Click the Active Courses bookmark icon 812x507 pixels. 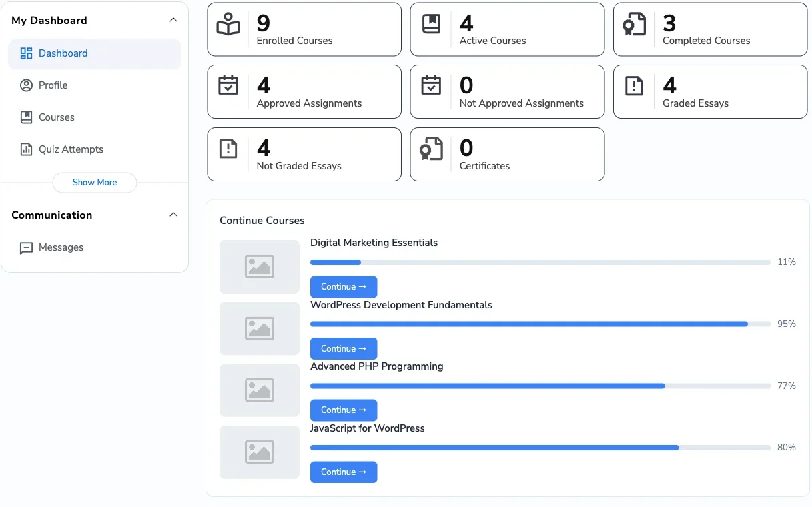pos(431,25)
